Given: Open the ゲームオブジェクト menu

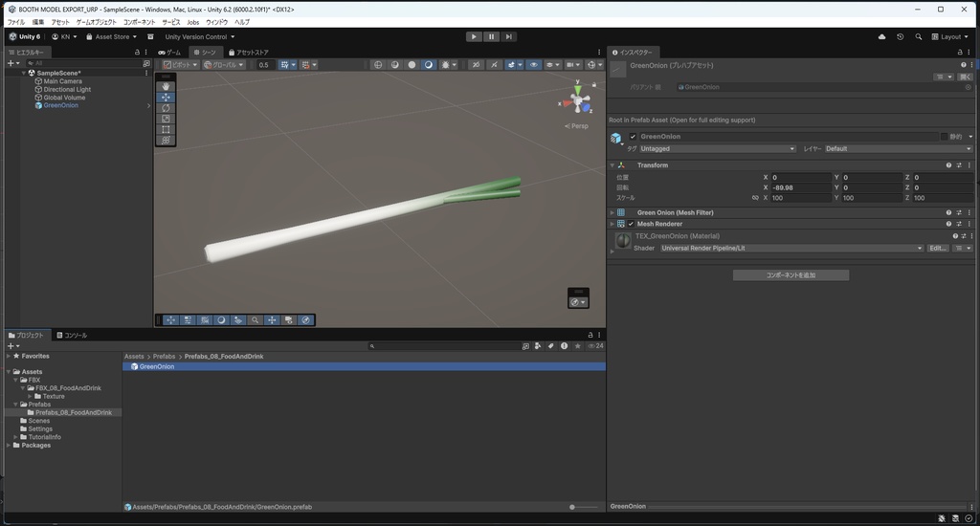Looking at the screenshot, I should click(x=97, y=22).
